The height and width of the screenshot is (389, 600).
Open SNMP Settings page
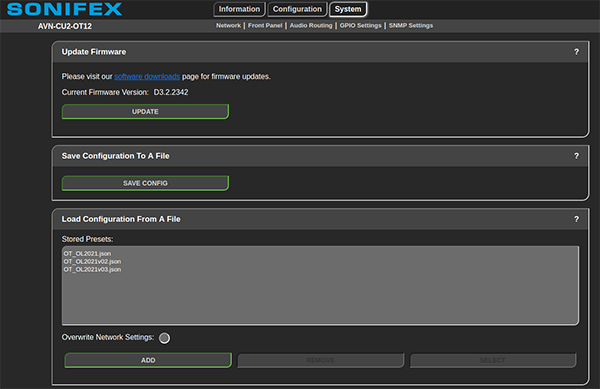pos(411,26)
